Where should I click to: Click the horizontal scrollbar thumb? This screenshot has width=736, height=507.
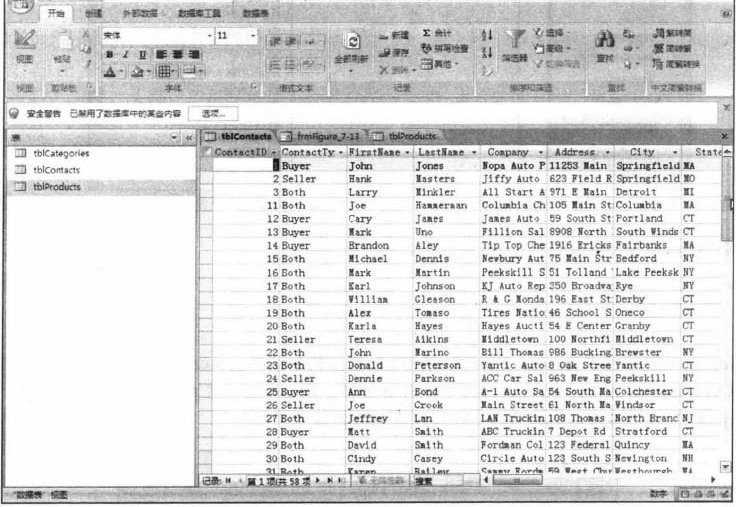tap(517, 480)
